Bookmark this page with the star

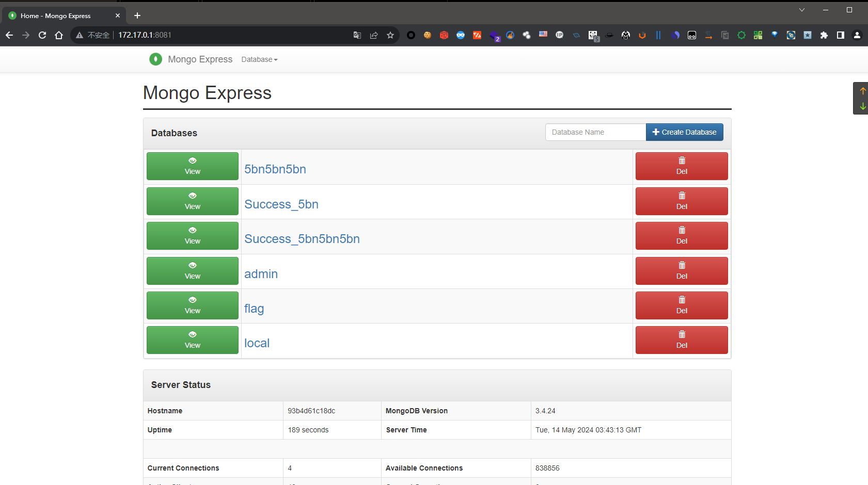[390, 35]
